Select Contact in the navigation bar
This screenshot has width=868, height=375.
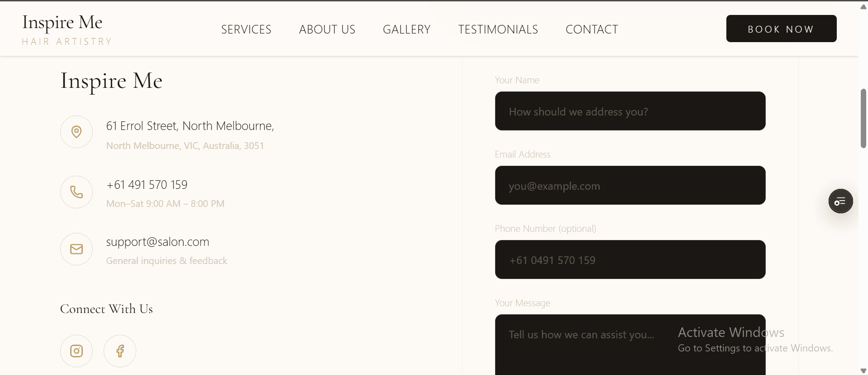591,29
